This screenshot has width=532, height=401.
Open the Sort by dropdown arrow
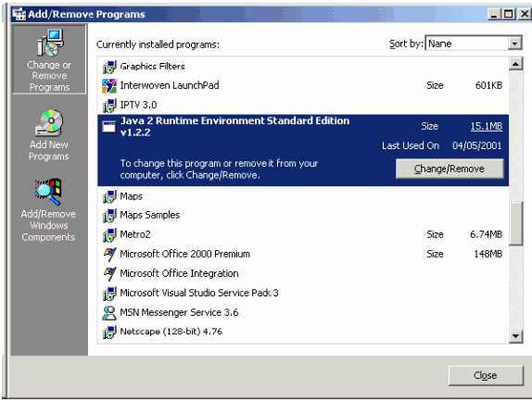(x=514, y=44)
